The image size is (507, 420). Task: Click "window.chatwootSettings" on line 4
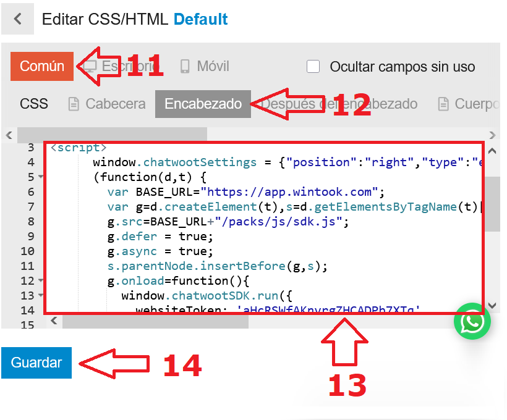174,162
